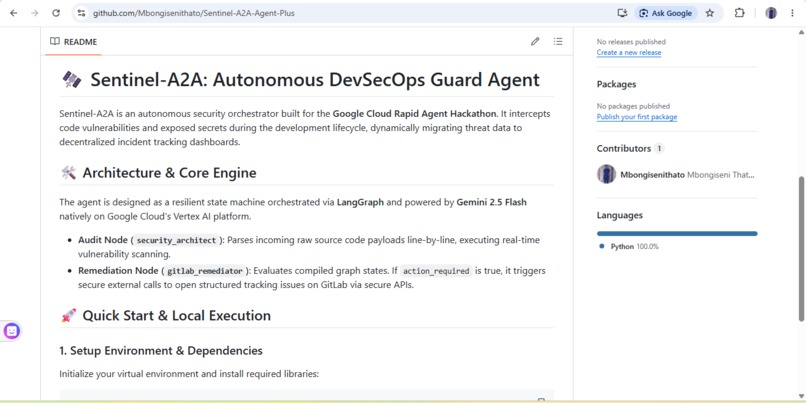The width and height of the screenshot is (806, 403).
Task: Open the Chrome profile avatar
Action: click(771, 13)
